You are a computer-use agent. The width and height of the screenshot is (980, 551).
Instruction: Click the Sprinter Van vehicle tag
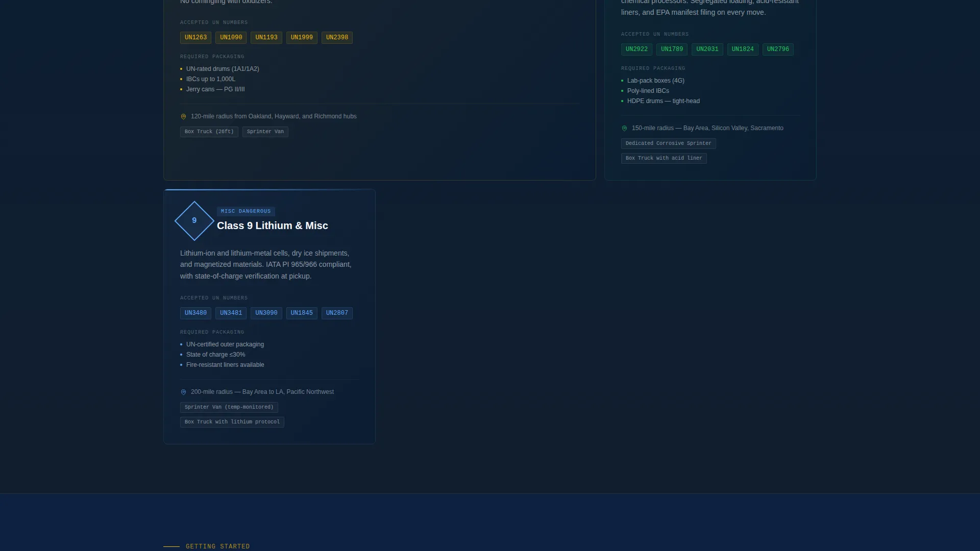[265, 132]
